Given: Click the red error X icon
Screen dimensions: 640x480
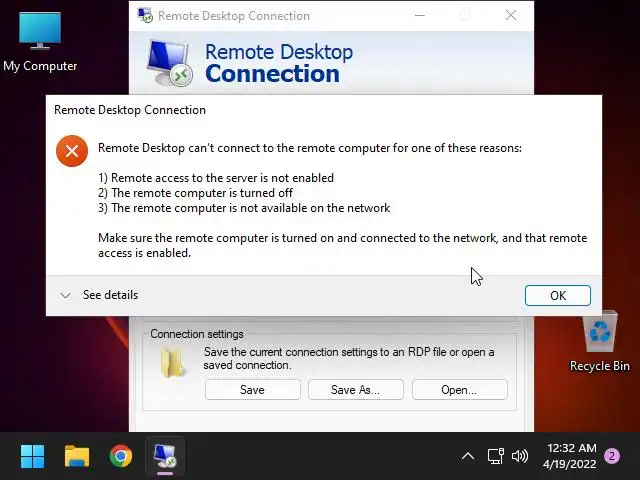Looking at the screenshot, I should 72,151.
